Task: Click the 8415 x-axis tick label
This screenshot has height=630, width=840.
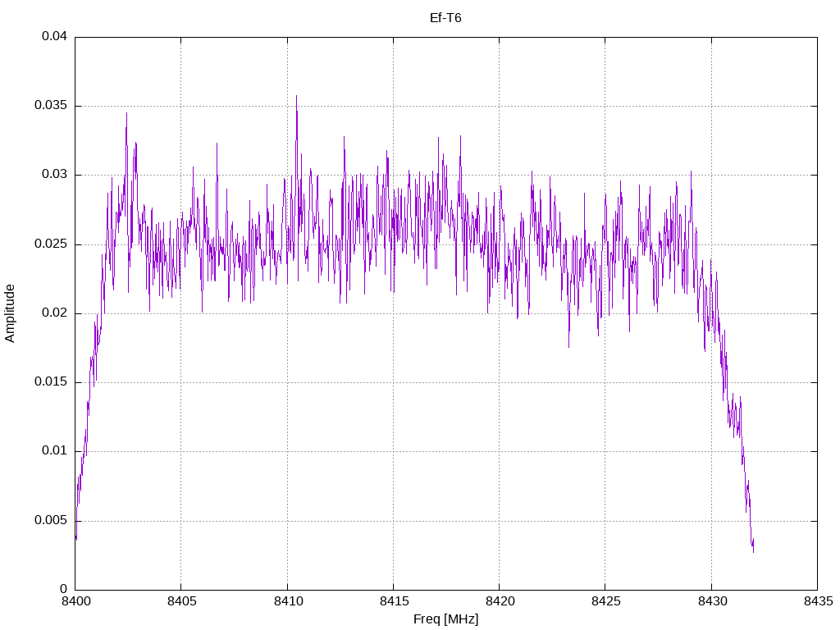Action: point(394,601)
